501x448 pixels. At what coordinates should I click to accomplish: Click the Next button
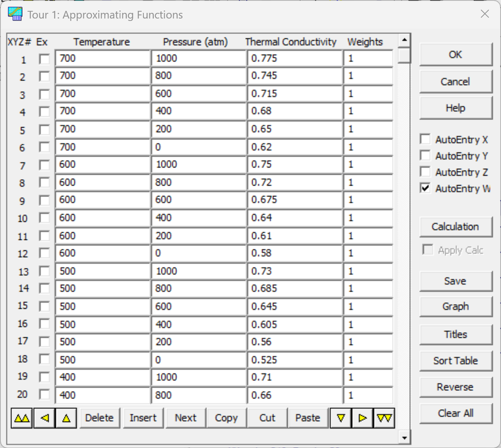coord(185,418)
